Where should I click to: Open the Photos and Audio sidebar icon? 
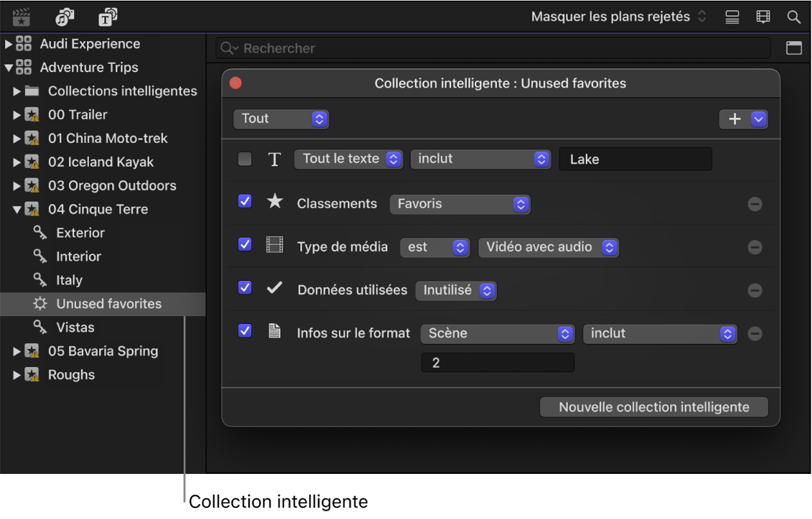coord(64,16)
